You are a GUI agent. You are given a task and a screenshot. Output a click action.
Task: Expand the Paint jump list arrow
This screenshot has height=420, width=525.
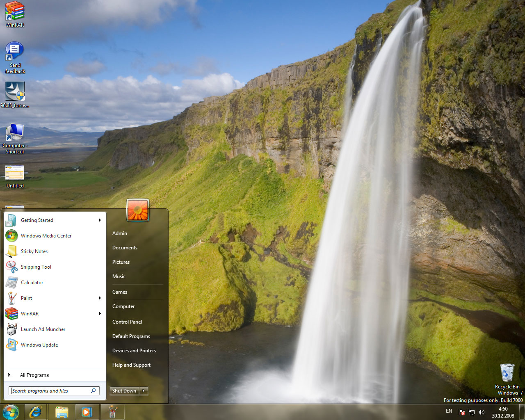point(100,298)
